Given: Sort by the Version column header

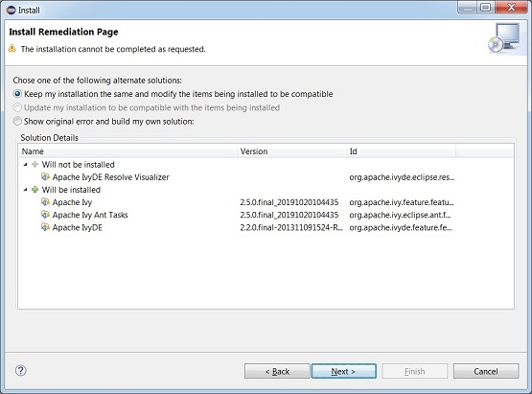Looking at the screenshot, I should coord(291,151).
